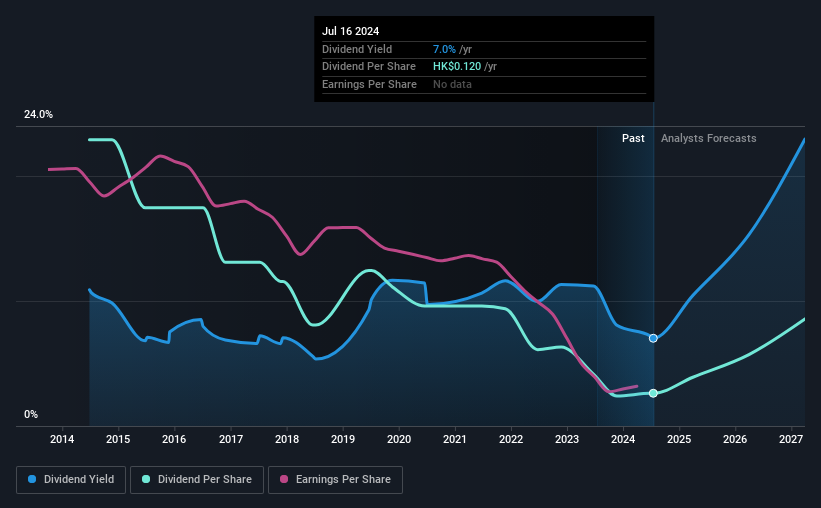This screenshot has height=508, width=821.
Task: Toggle the Earnings Per Share legend button
Action: pos(335,480)
